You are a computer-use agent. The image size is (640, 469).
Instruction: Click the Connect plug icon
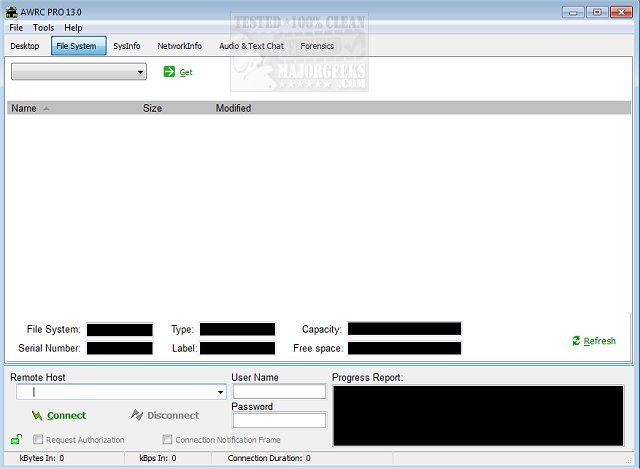click(37, 416)
